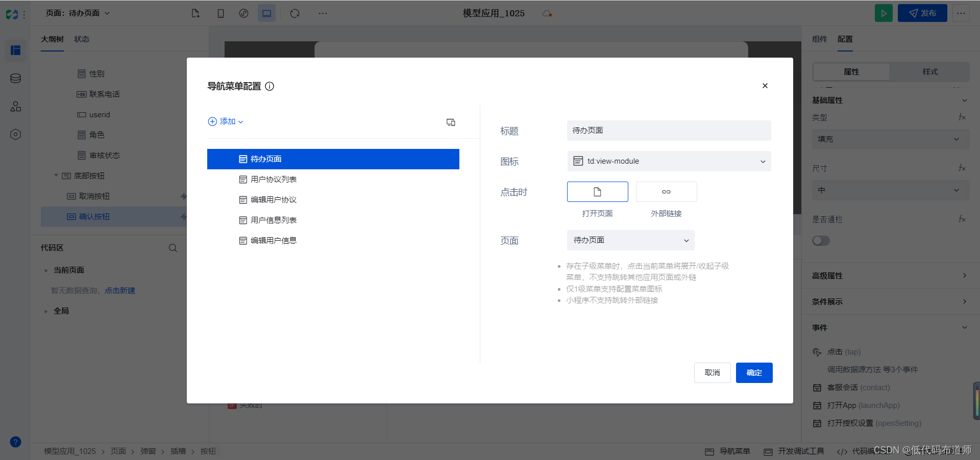The height and width of the screenshot is (460, 980).
Task: Open the 图标 td:view-module dropdown
Action: (669, 161)
